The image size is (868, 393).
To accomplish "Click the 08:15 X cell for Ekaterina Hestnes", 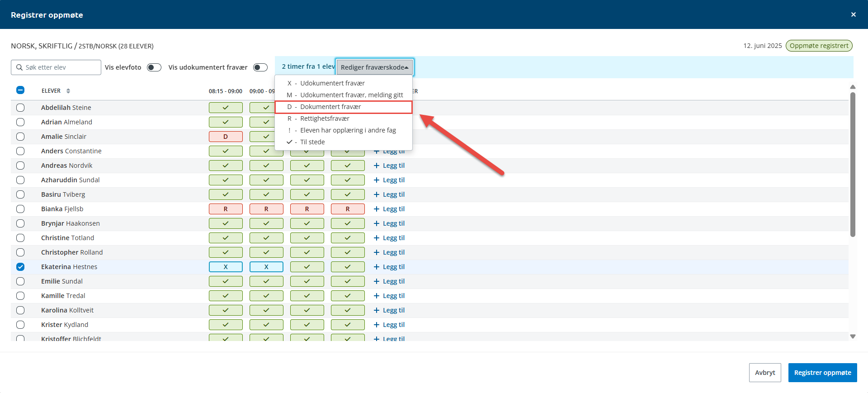I will 226,267.
